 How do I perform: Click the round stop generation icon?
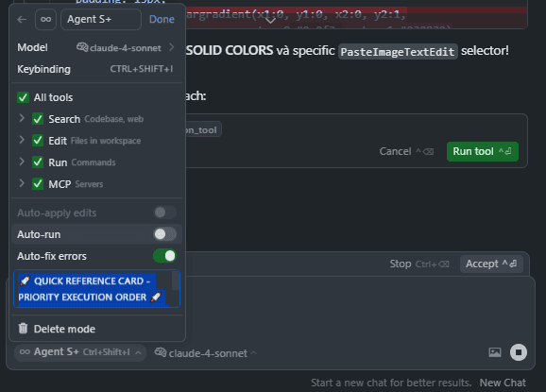point(519,352)
